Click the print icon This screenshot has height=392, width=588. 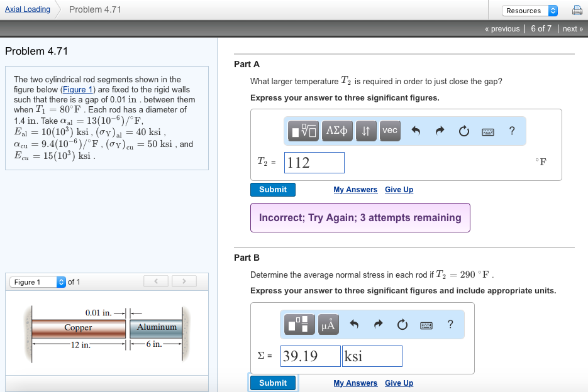(577, 10)
